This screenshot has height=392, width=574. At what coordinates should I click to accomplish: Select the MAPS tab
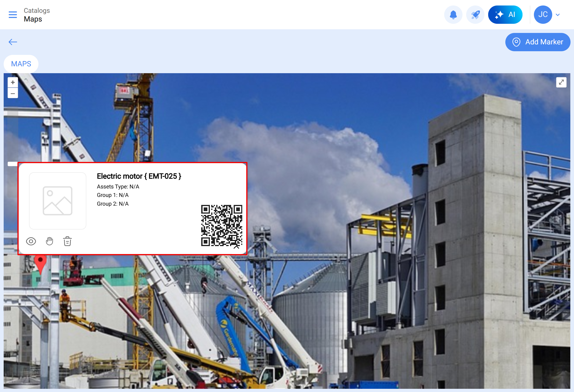tap(21, 64)
